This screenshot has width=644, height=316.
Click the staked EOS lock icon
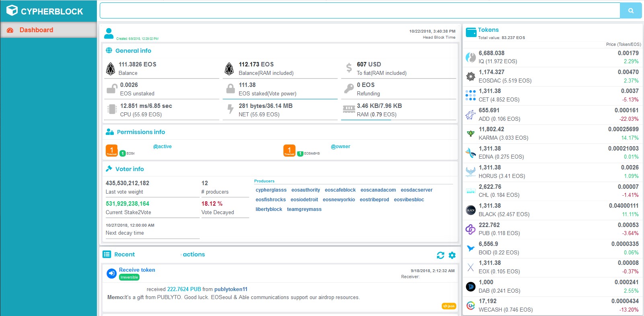(x=230, y=89)
